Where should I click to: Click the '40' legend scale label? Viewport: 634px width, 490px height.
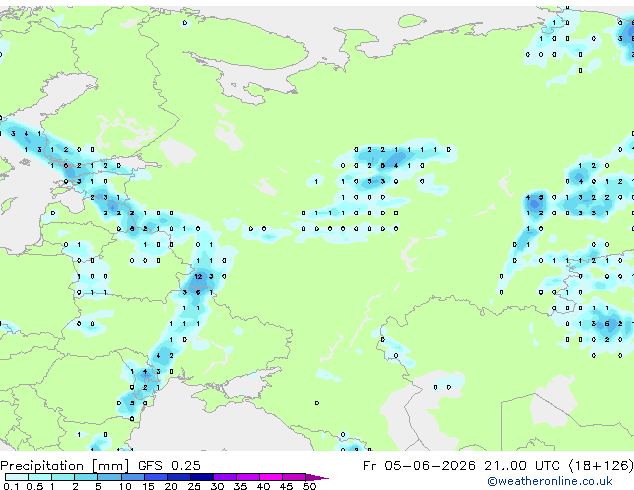pyautogui.click(x=263, y=486)
